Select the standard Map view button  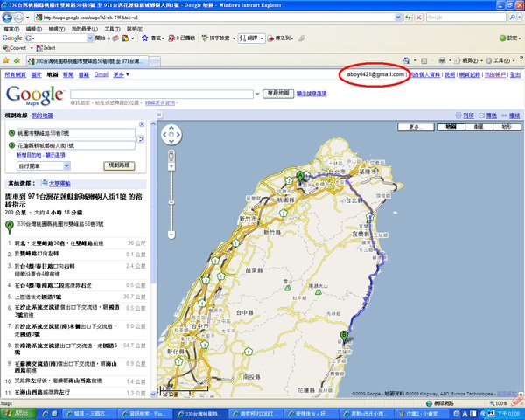pos(451,127)
